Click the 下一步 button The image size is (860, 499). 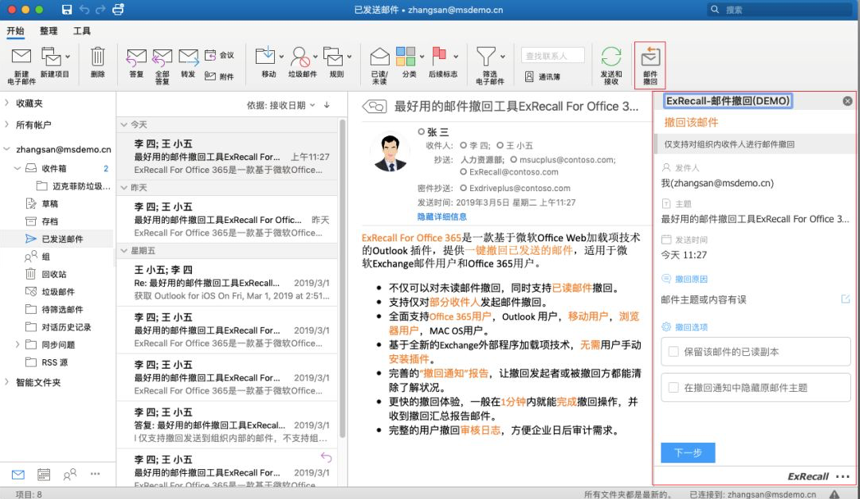pyautogui.click(x=688, y=452)
